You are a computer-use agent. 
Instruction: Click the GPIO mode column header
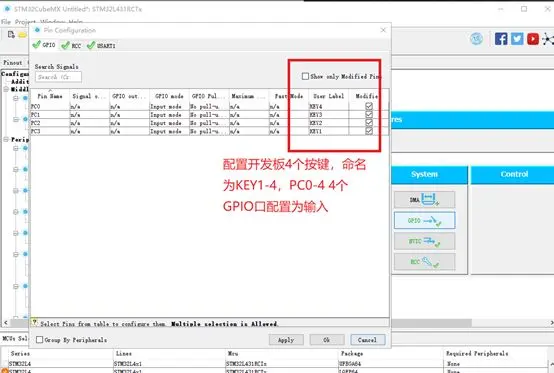click(x=169, y=96)
